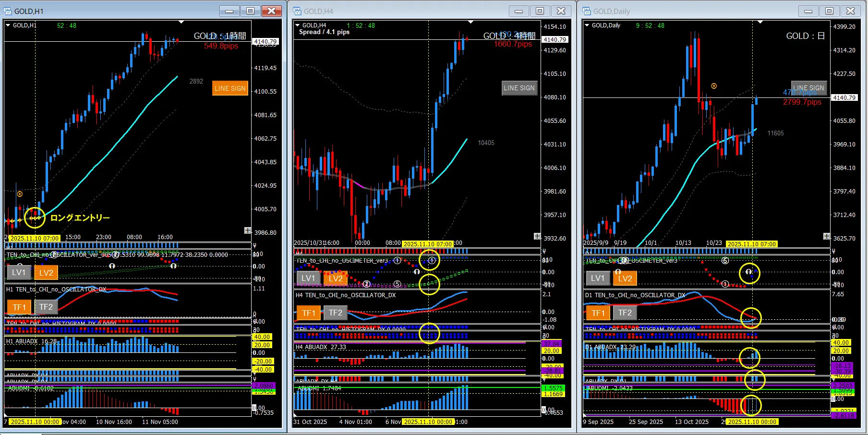
Task: Click the plus icon in the GOLD,H4 chart corner
Action: (x=537, y=236)
